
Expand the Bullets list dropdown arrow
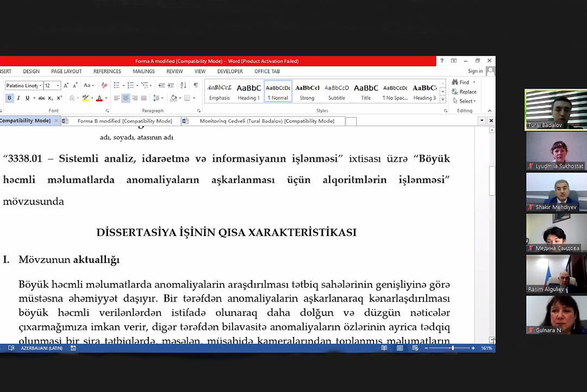(x=123, y=85)
